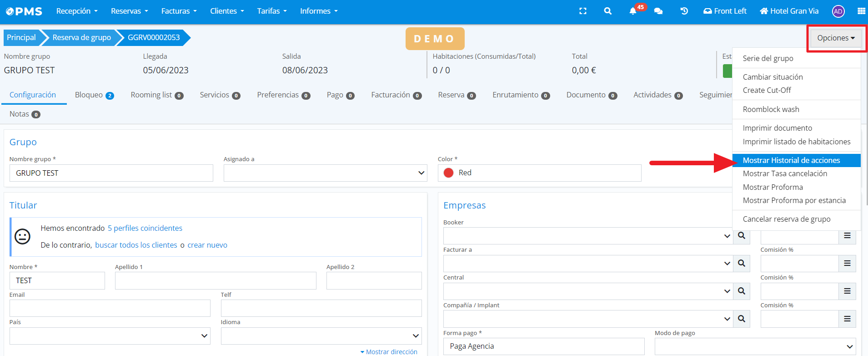Open the search magnifier in top bar
The image size is (868, 356).
pyautogui.click(x=607, y=11)
